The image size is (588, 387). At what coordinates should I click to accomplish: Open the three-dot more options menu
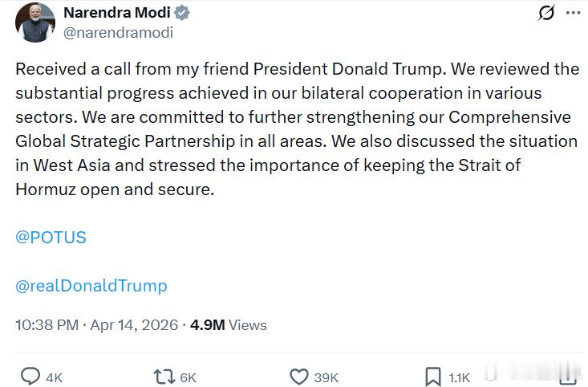pyautogui.click(x=572, y=14)
